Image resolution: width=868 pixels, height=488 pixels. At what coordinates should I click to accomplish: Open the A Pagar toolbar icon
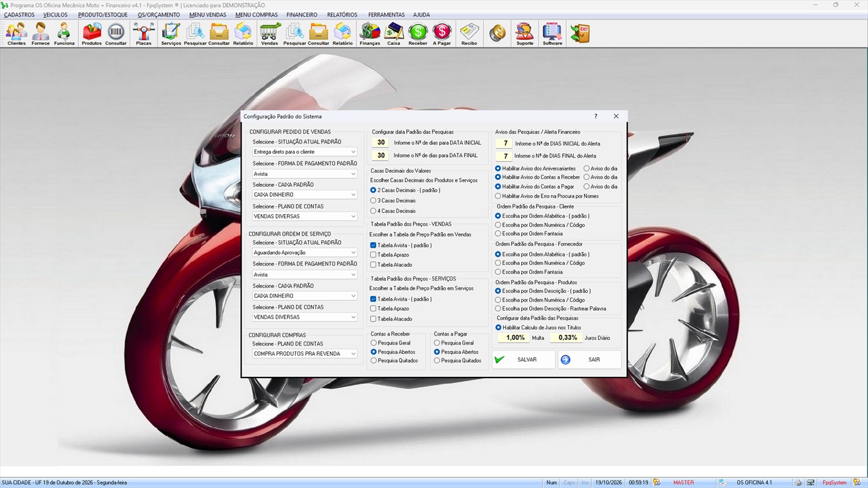coord(442,34)
